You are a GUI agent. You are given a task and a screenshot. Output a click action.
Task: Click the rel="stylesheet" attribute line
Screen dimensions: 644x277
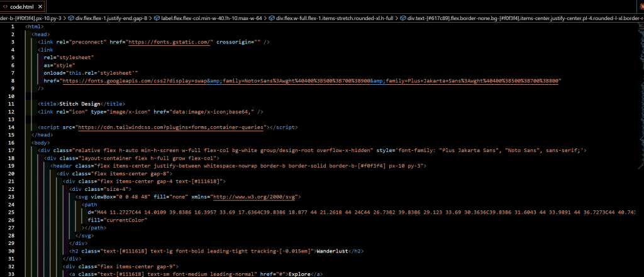(69, 57)
